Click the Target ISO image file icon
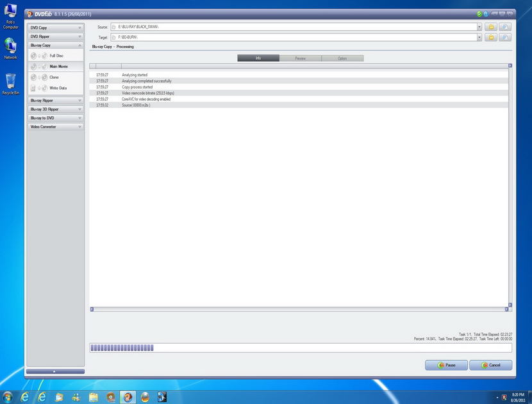The image size is (532, 404). point(506,38)
